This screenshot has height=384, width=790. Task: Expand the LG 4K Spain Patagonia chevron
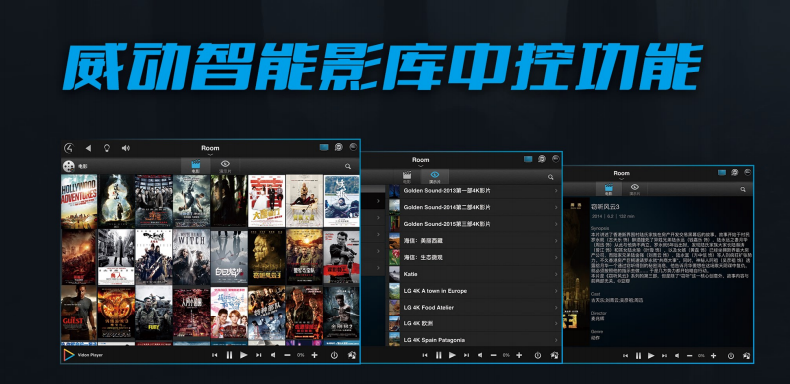tap(556, 340)
